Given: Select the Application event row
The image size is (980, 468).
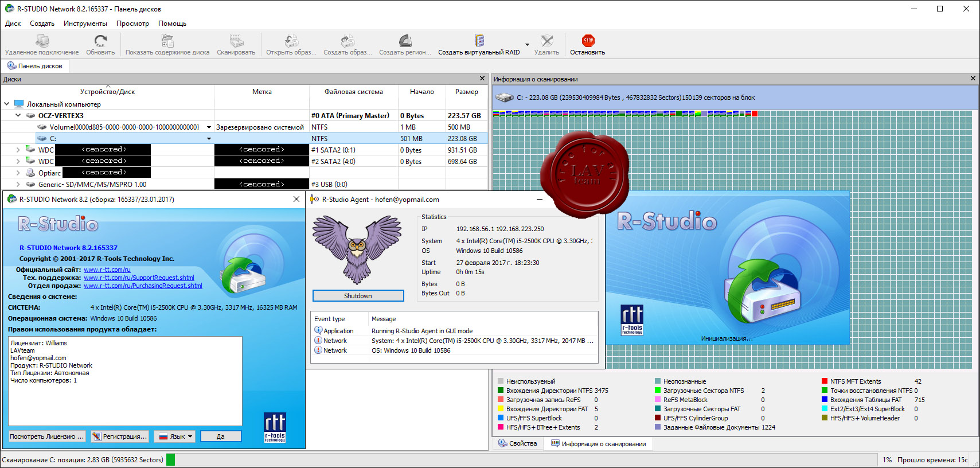Looking at the screenshot, I should pyautogui.click(x=455, y=331).
